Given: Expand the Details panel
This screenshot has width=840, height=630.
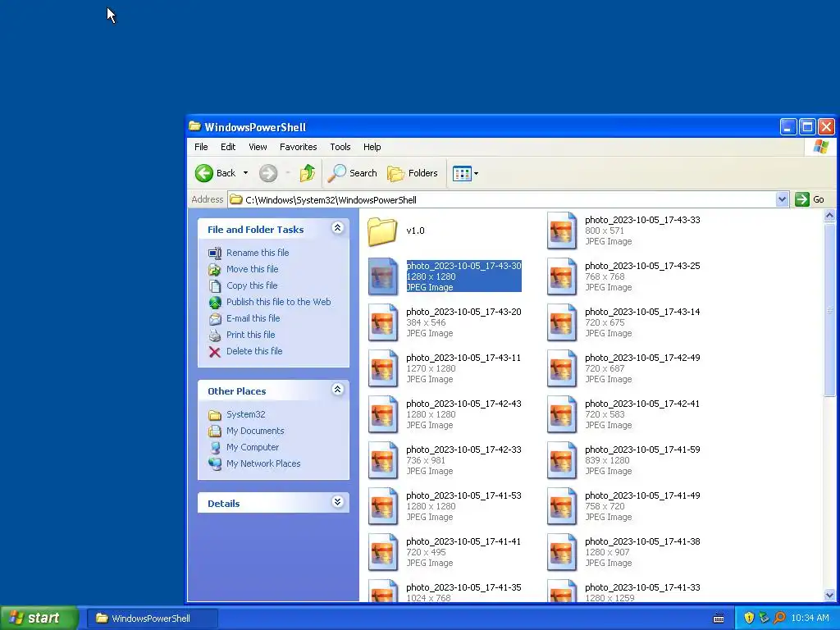Looking at the screenshot, I should point(337,502).
